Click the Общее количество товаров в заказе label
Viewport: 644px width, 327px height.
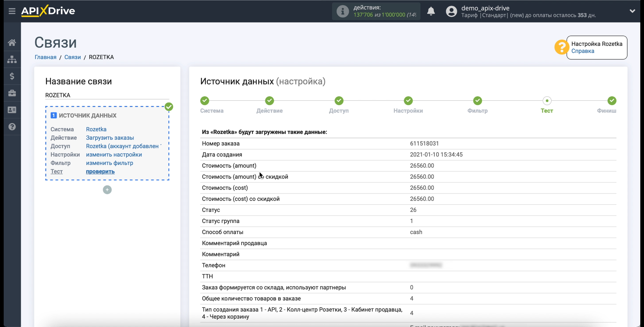(x=251, y=298)
